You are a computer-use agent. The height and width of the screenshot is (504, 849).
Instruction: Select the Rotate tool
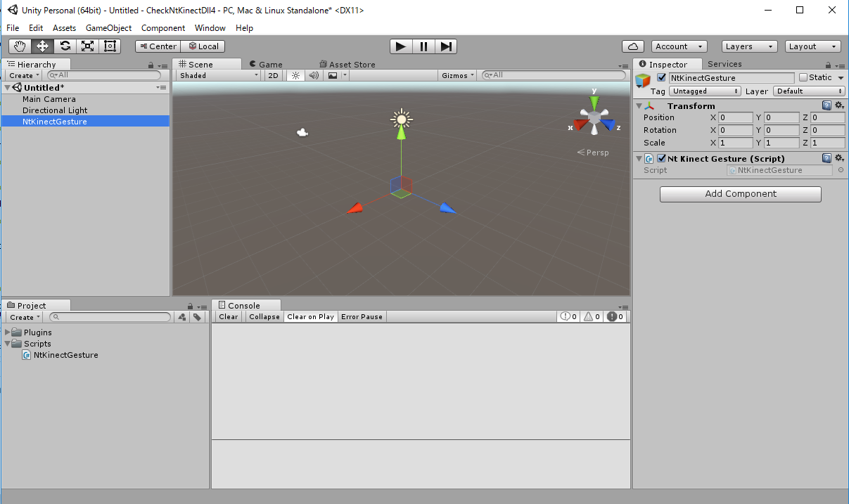point(65,46)
